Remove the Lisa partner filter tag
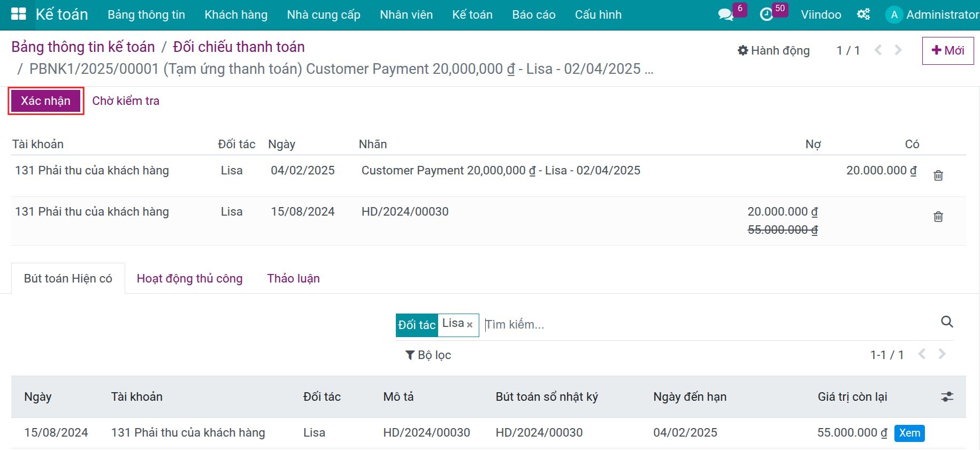 click(470, 325)
